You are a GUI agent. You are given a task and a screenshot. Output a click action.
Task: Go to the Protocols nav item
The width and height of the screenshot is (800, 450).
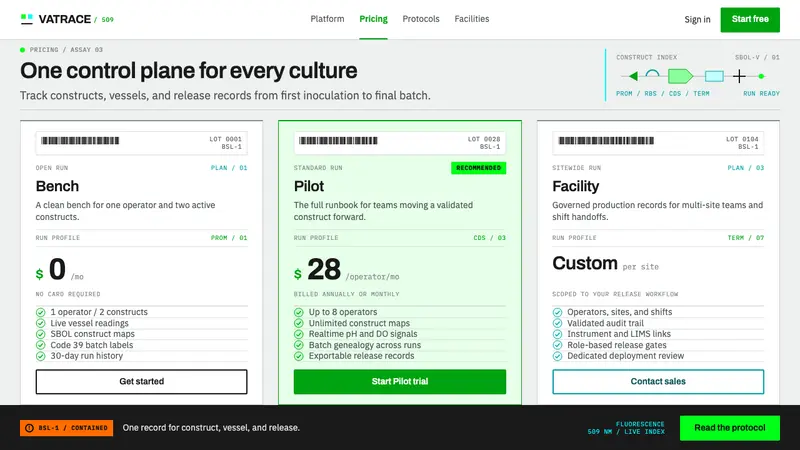[420, 19]
